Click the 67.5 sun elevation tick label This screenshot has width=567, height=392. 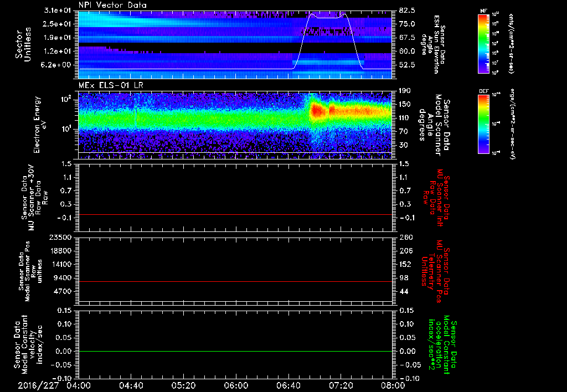[407, 38]
